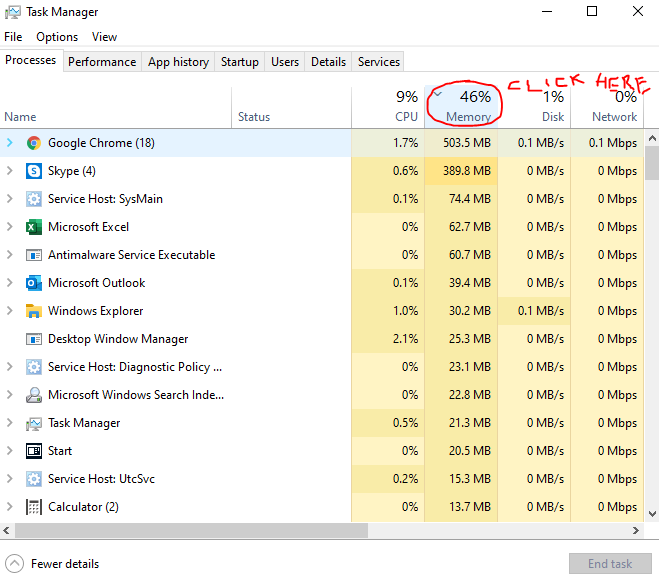Select the Service Host: UtcSvc process name
The image size is (659, 585).
pos(101,479)
